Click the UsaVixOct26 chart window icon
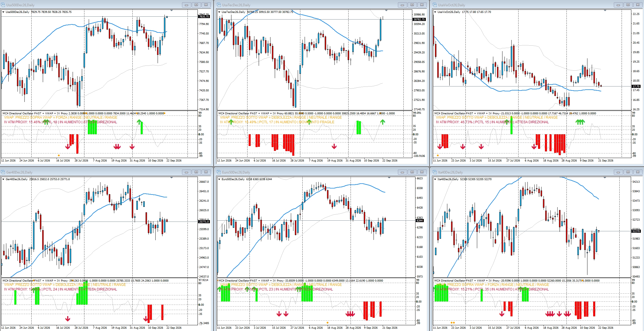 pyautogui.click(x=435, y=5)
